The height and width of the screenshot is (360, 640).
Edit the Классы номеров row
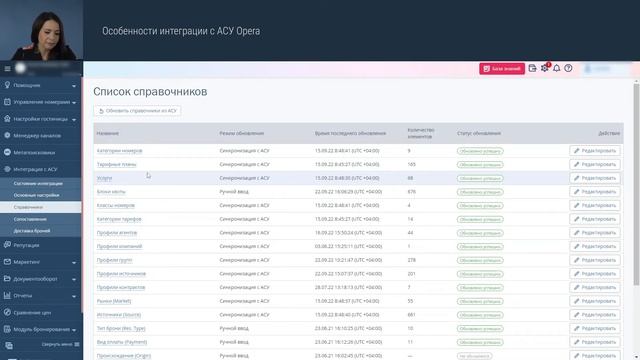coord(595,205)
